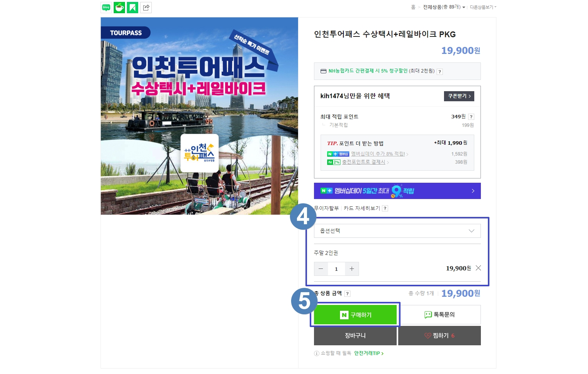The height and width of the screenshot is (374, 588).
Task: Share to Naver blog icon
Action: click(106, 7)
